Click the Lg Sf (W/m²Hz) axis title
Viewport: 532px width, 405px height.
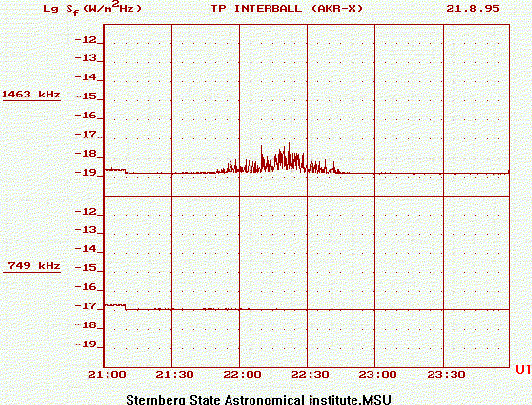(x=92, y=8)
